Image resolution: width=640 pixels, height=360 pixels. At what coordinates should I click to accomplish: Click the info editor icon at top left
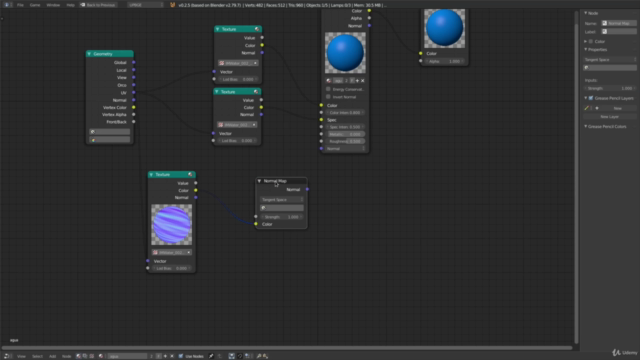click(x=7, y=5)
